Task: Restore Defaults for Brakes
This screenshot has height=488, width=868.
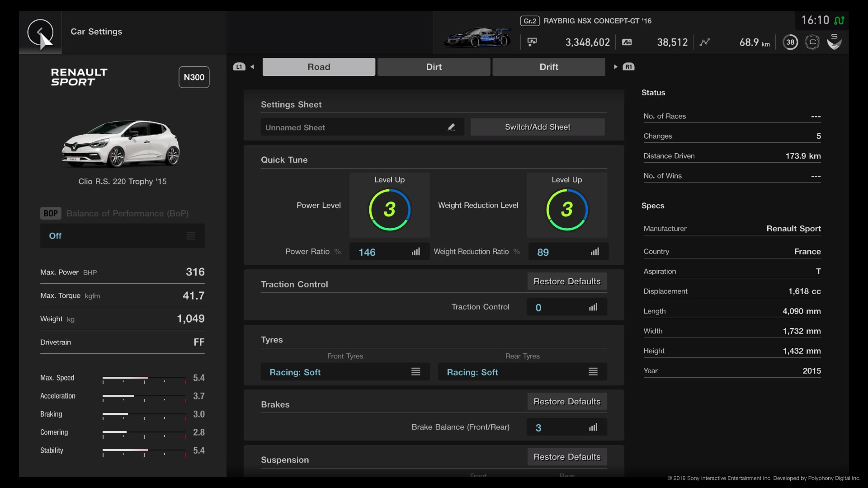Action: point(567,402)
